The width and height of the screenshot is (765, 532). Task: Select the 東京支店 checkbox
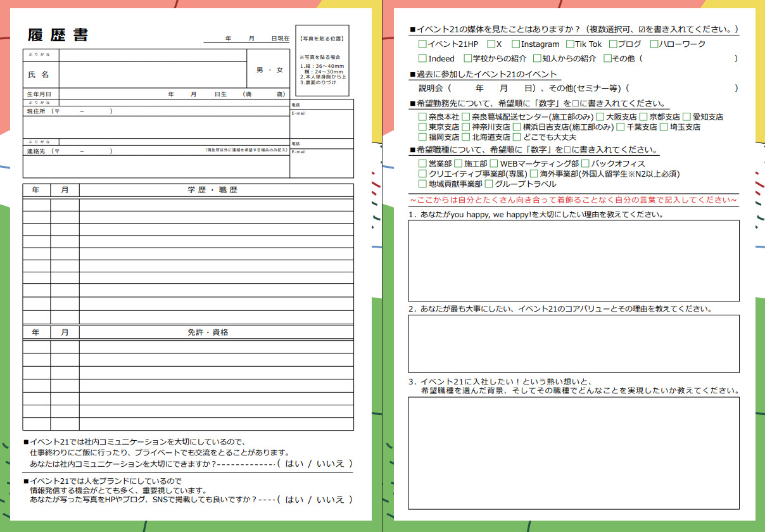click(x=422, y=127)
